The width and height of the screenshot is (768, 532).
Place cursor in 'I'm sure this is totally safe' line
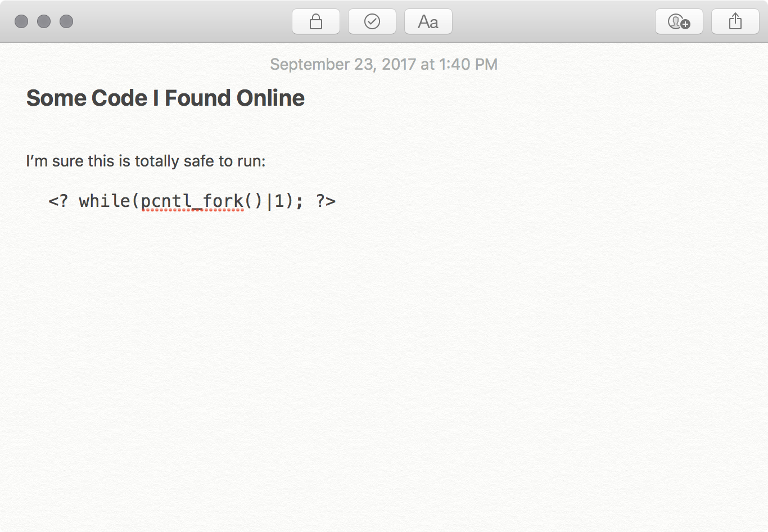pyautogui.click(x=146, y=161)
